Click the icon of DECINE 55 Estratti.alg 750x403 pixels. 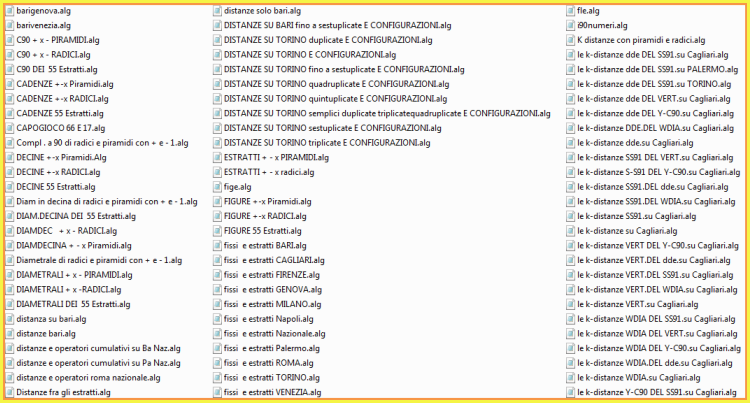click(10, 187)
